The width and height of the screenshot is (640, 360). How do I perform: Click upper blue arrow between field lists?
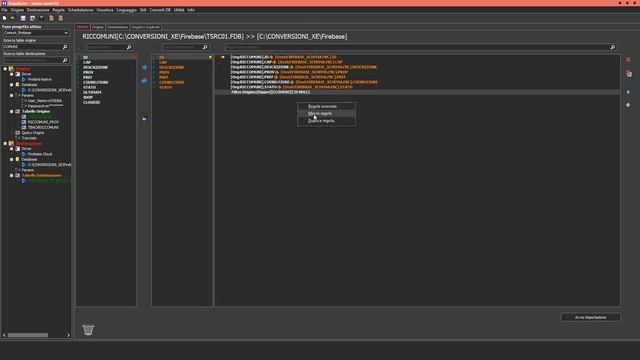(144, 67)
